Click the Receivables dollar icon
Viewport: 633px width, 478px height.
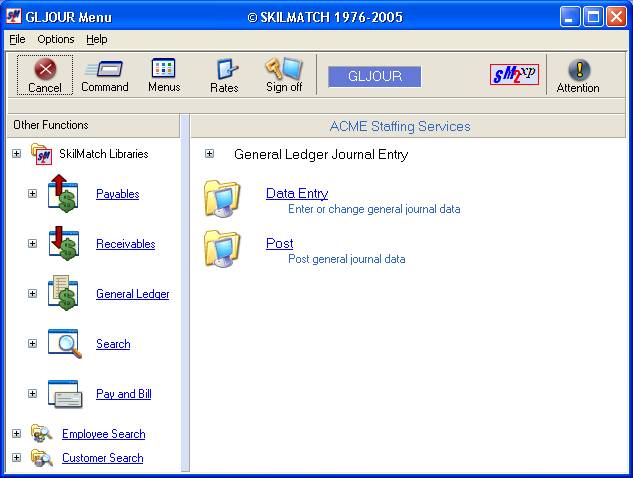pos(64,243)
